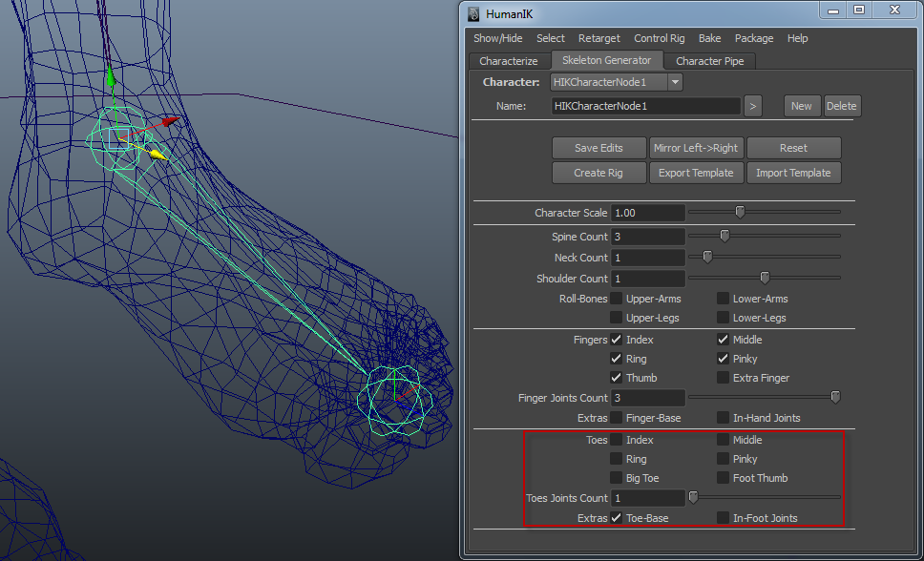Enable the Big Toe checkbox

617,478
